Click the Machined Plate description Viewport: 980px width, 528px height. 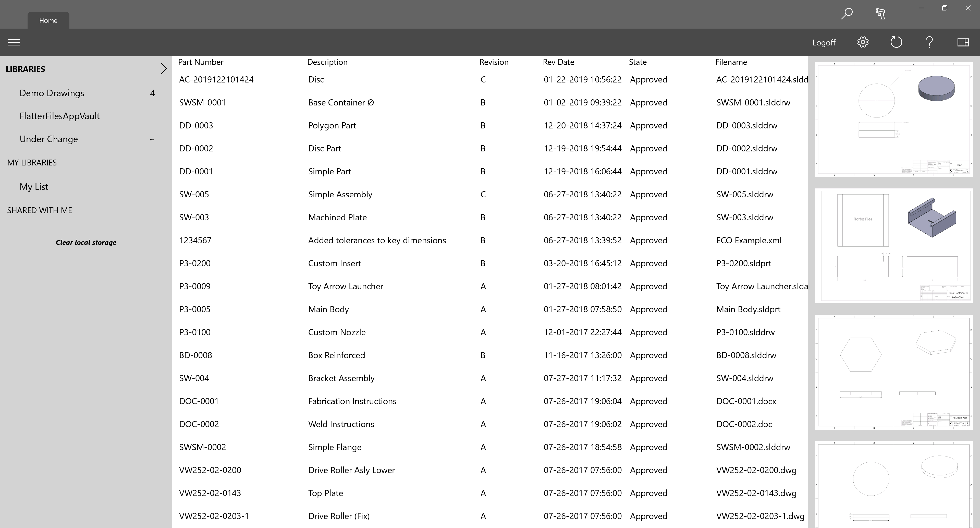tap(337, 217)
